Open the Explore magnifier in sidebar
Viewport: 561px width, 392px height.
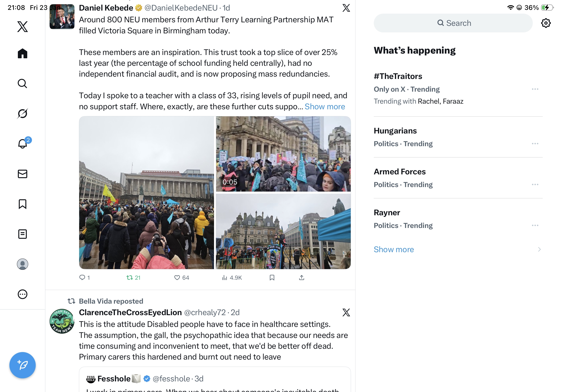coord(23,84)
